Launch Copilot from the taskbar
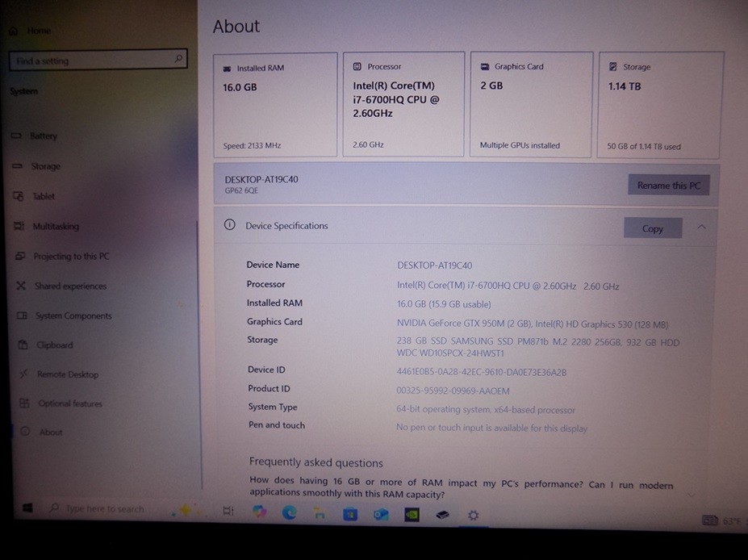This screenshot has width=748, height=560. pyautogui.click(x=259, y=512)
